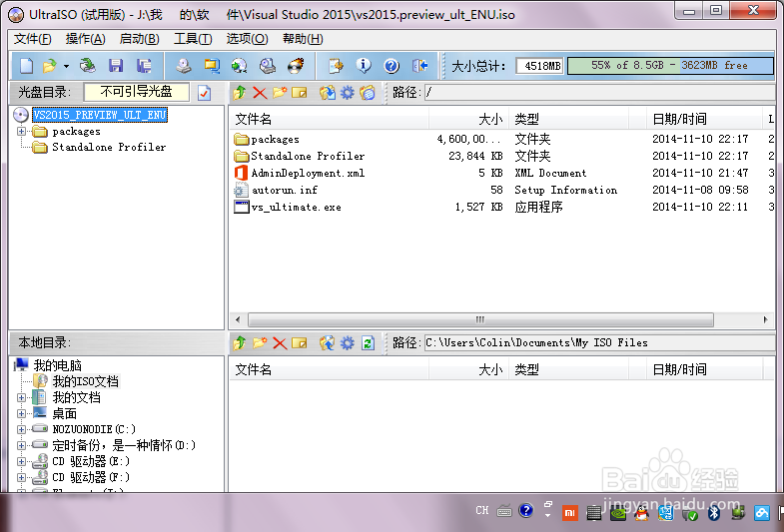Create a new ISO with New icon

tap(27, 66)
